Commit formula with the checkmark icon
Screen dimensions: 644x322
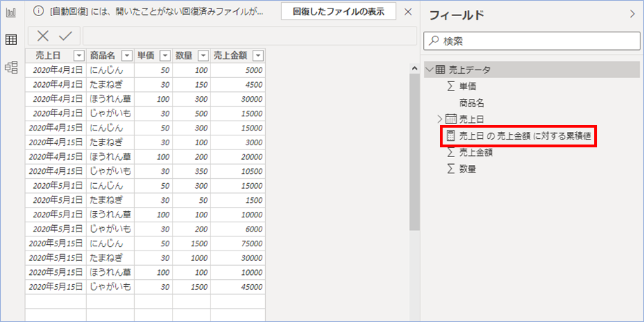tap(65, 36)
